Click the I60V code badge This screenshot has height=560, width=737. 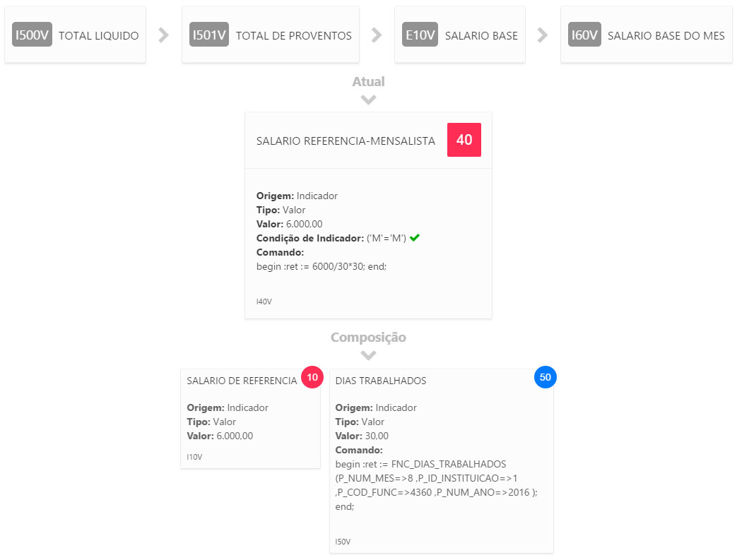pos(584,35)
